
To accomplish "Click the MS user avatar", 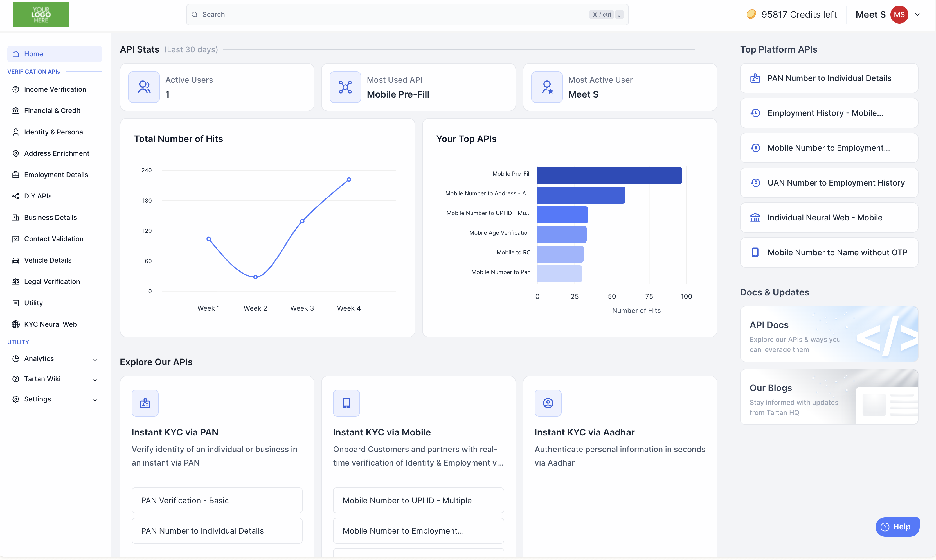I will coord(899,15).
